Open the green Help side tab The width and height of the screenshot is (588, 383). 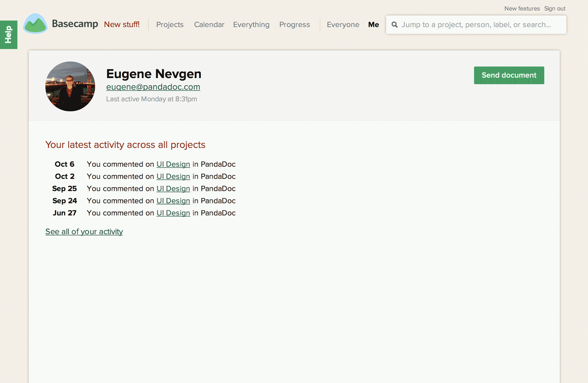coord(8,35)
